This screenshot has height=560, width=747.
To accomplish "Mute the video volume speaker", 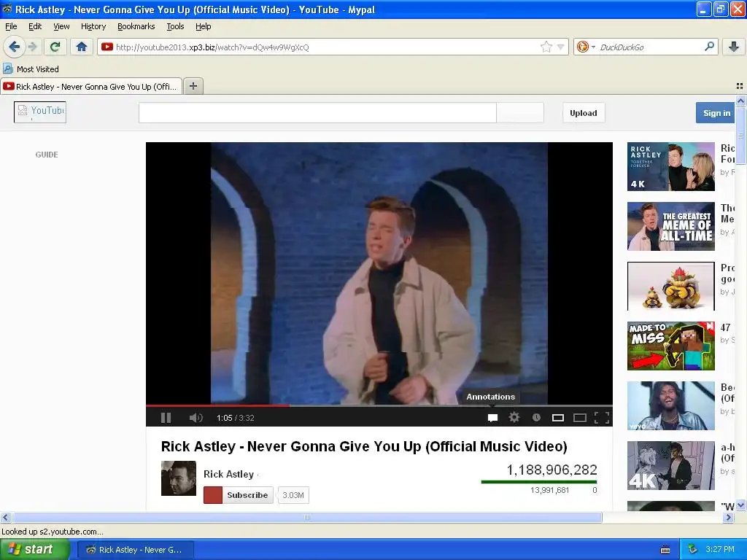I will click(196, 418).
